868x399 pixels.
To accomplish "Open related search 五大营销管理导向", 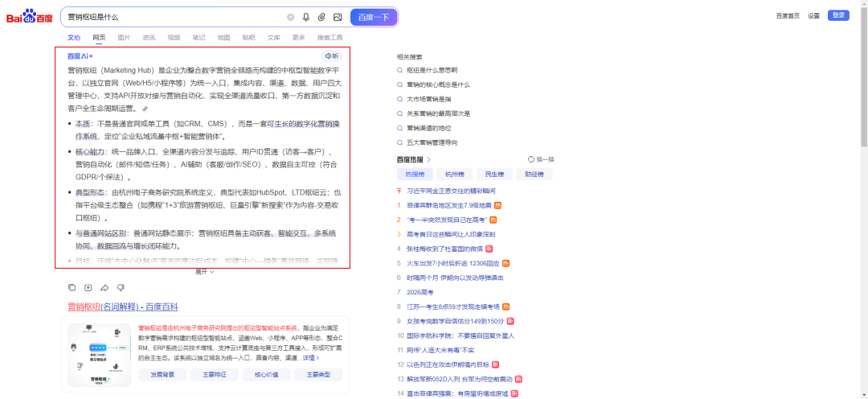I will pos(432,142).
